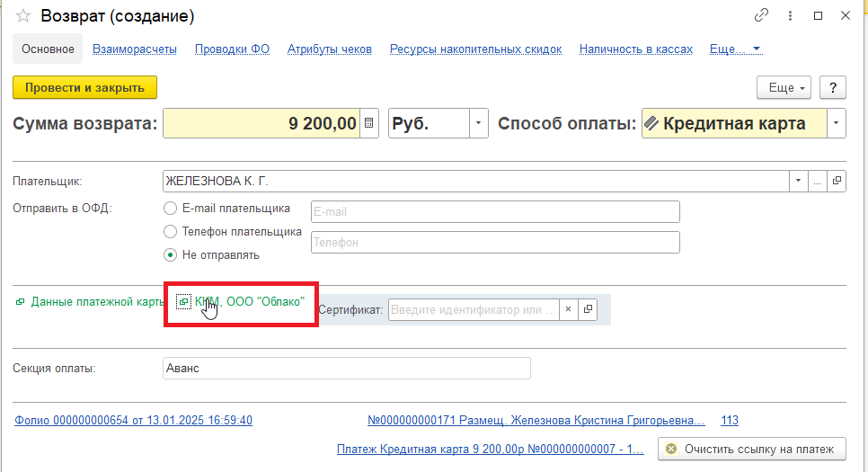This screenshot has width=868, height=472.
Task: Choose Не отправлять radio option
Action: (x=170, y=254)
